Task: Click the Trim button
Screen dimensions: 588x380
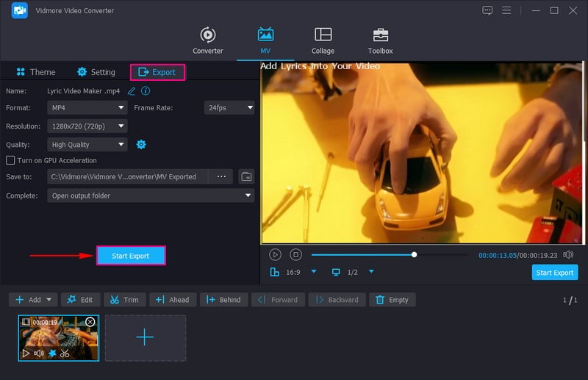Action: [x=123, y=300]
